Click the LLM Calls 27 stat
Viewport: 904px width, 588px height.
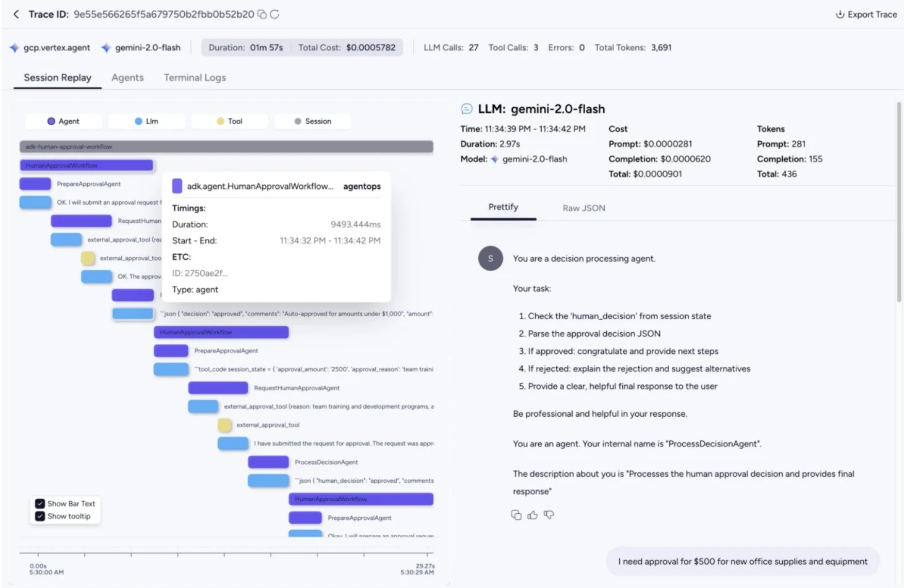[x=451, y=47]
